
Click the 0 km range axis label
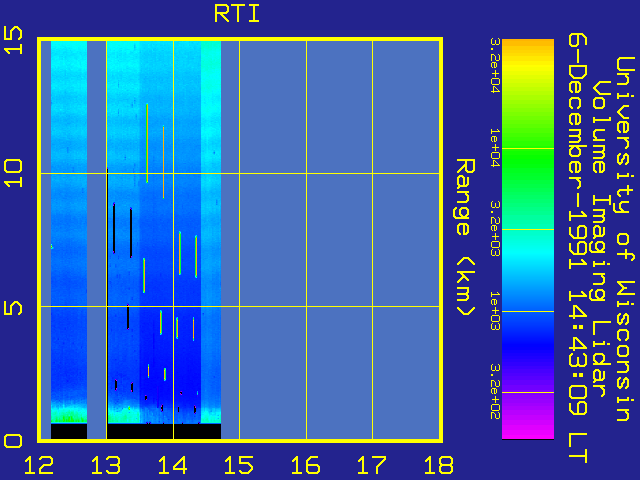pyautogui.click(x=13, y=441)
